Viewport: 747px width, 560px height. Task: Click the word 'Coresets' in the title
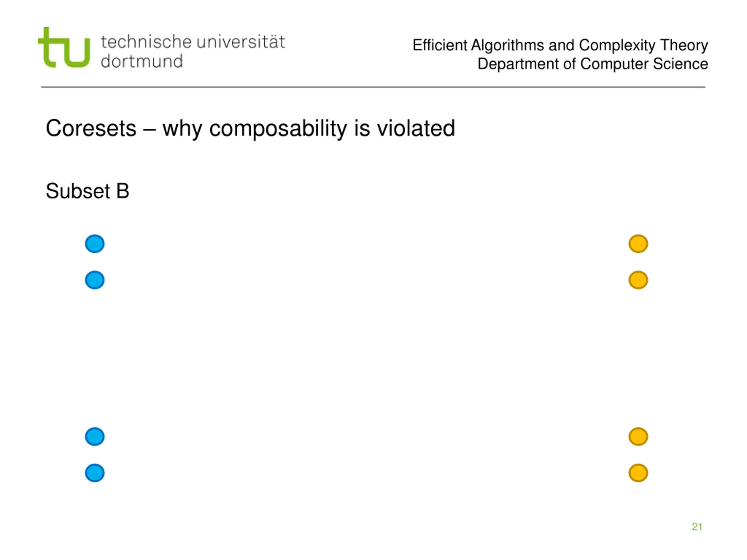(x=91, y=128)
